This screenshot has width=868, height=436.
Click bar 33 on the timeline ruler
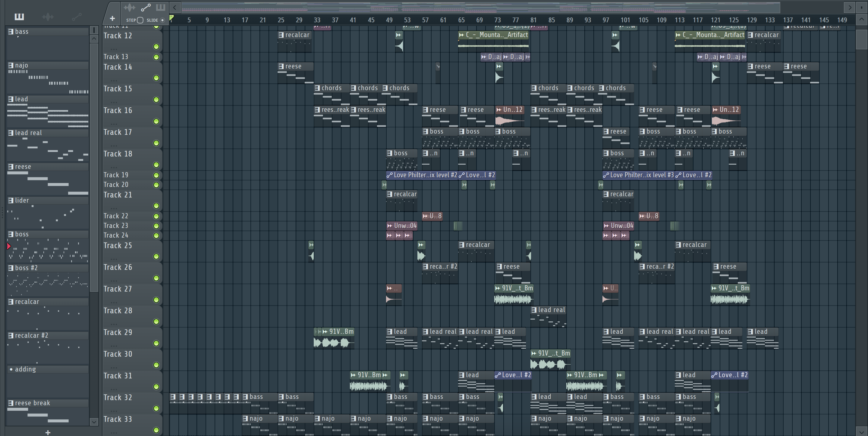(317, 20)
